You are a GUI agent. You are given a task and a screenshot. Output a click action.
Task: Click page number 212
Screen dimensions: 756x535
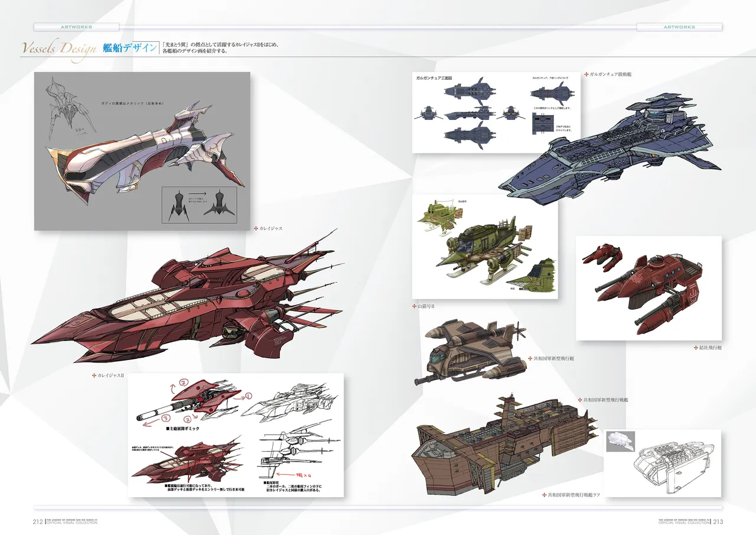pyautogui.click(x=38, y=521)
